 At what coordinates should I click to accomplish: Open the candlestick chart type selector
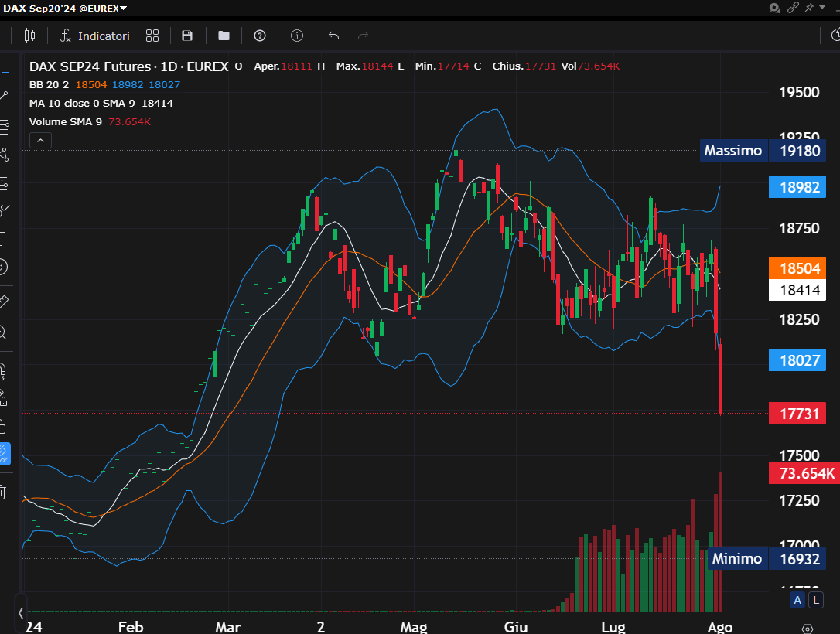tap(30, 36)
